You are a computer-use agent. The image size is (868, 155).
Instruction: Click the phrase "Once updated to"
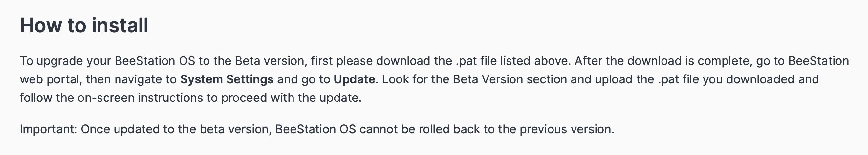tap(128, 129)
